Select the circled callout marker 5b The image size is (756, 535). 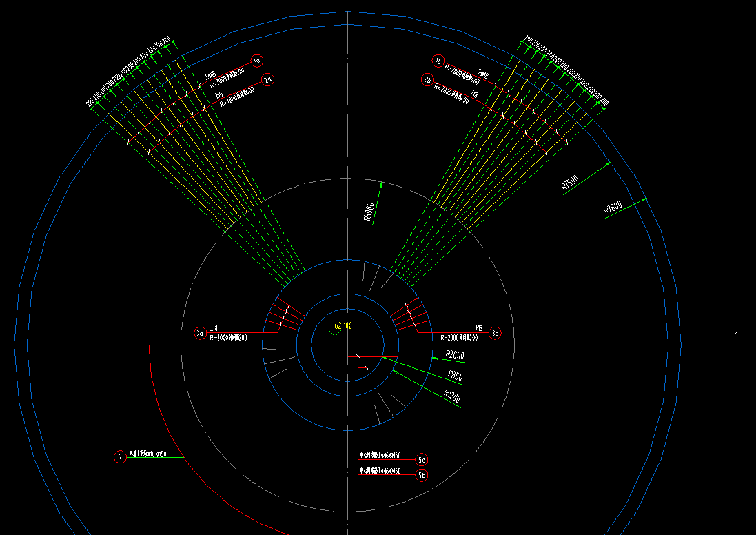(422, 475)
